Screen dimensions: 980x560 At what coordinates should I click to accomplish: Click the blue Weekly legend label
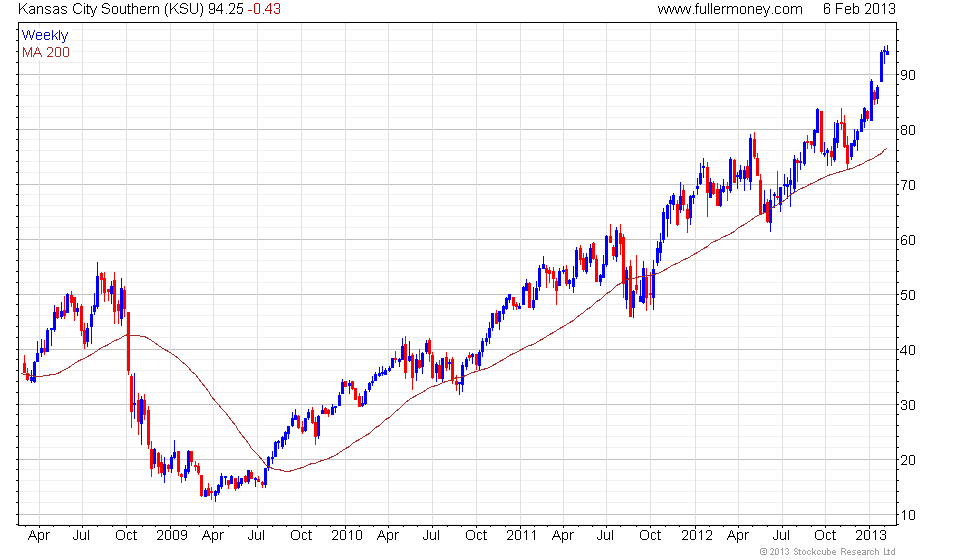click(x=44, y=36)
